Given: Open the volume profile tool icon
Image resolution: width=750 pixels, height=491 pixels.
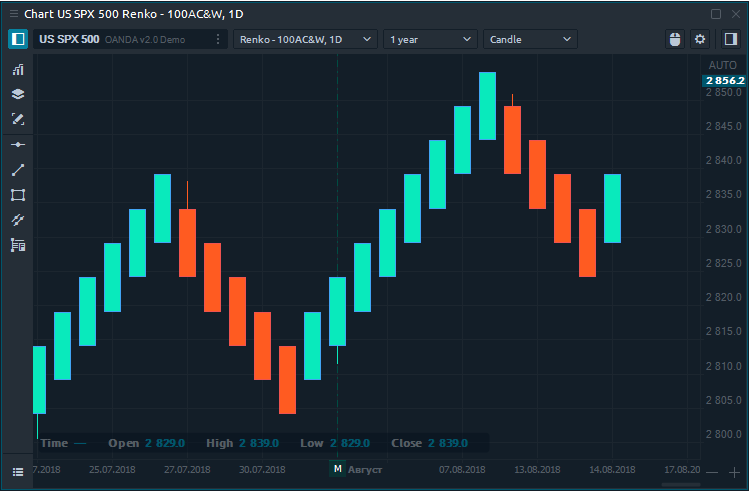Looking at the screenshot, I should [x=17, y=245].
